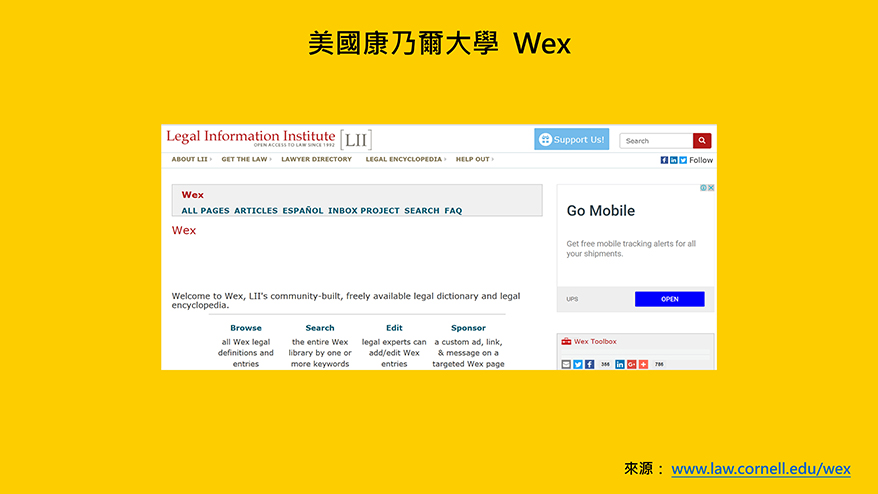
Task: Click the Support Us! button
Action: pos(572,140)
